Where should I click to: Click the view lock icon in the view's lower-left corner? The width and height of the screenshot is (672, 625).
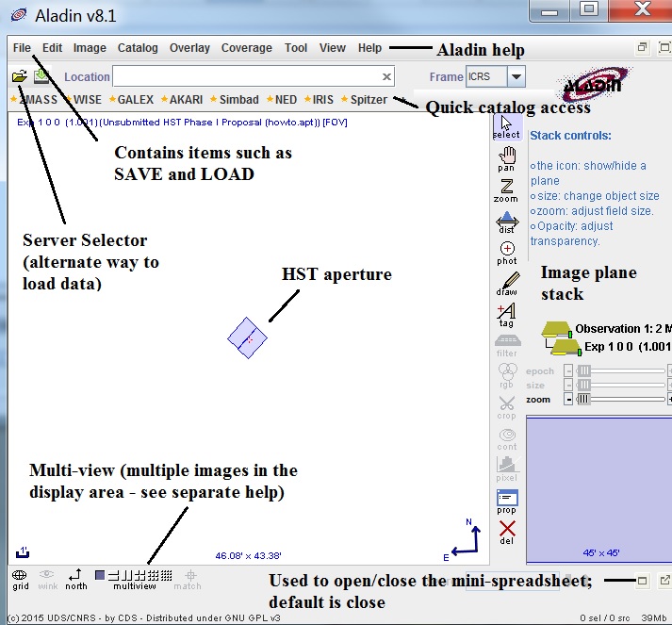point(23,552)
